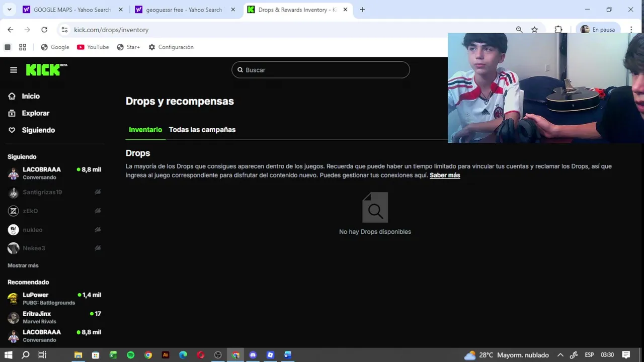The height and width of the screenshot is (362, 644).
Task: Open Nekee3 channel in sidebar
Action: (54, 248)
